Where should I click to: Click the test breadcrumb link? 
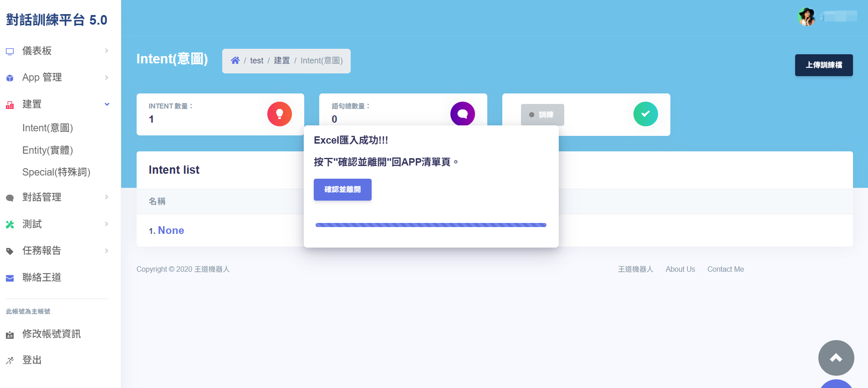pyautogui.click(x=256, y=61)
